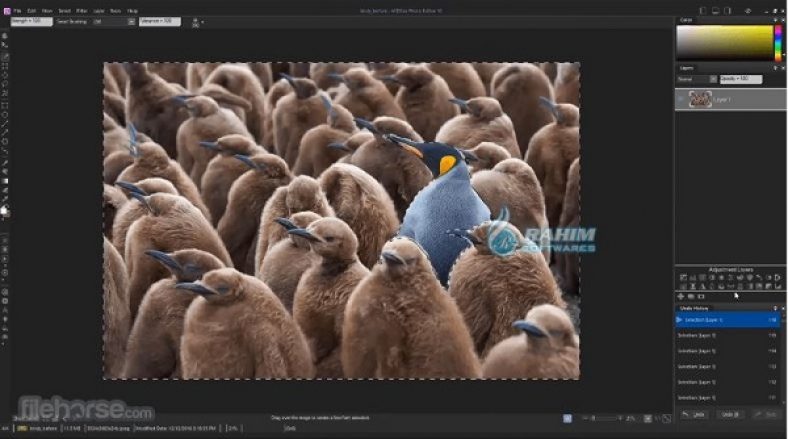Select the Undo History step numbered 114
The width and height of the screenshot is (788, 439).
728,351
